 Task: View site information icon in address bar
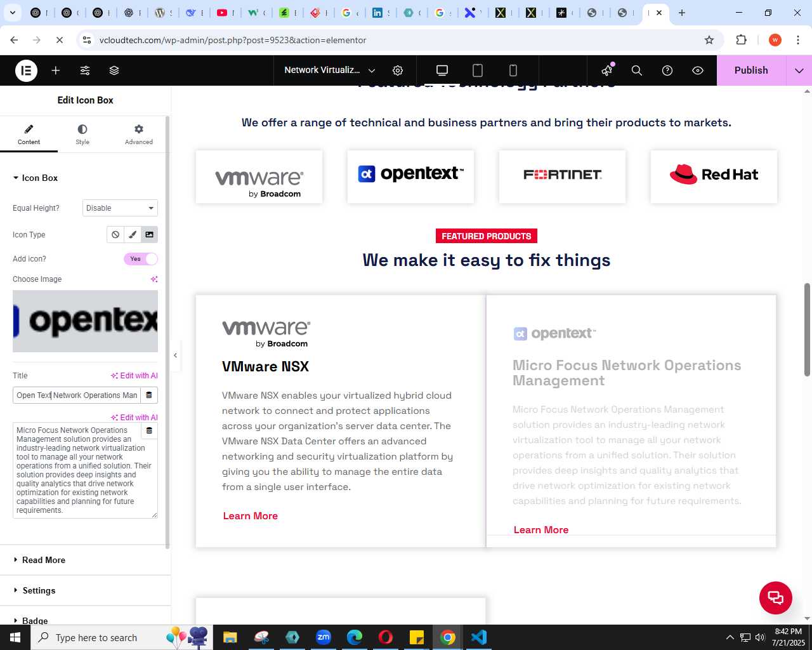(x=88, y=40)
